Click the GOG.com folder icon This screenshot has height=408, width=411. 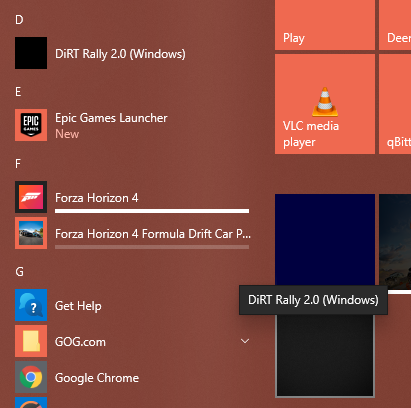(31, 341)
